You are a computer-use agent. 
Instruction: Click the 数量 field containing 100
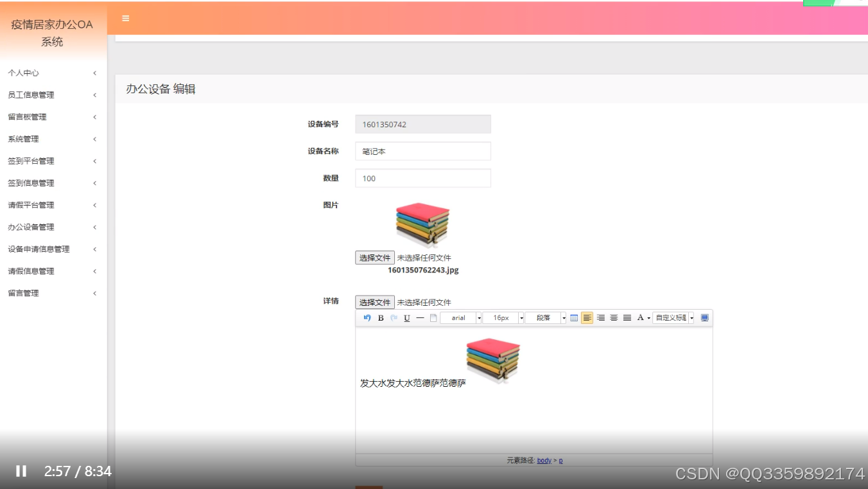tap(423, 178)
